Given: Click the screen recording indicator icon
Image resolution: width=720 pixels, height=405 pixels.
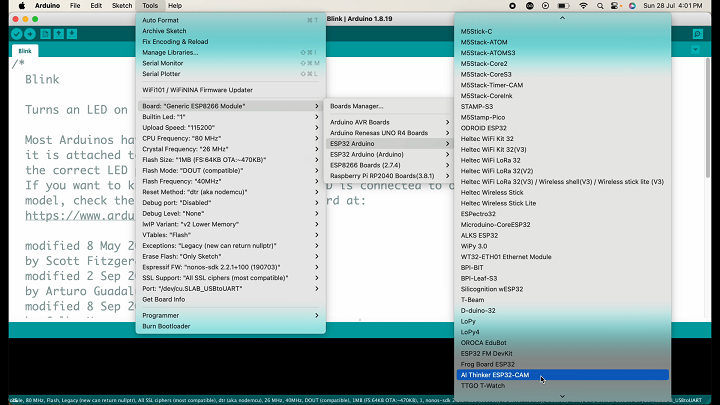Looking at the screenshot, I should [512, 6].
